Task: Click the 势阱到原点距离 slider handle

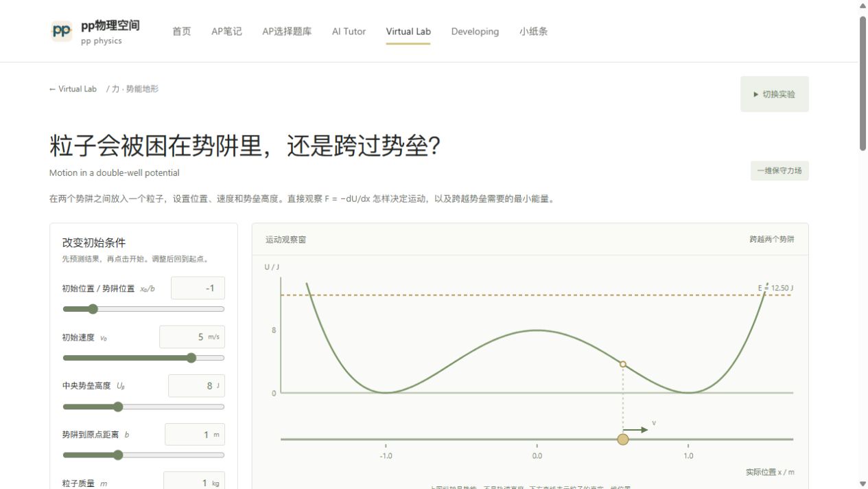Action: pos(118,455)
